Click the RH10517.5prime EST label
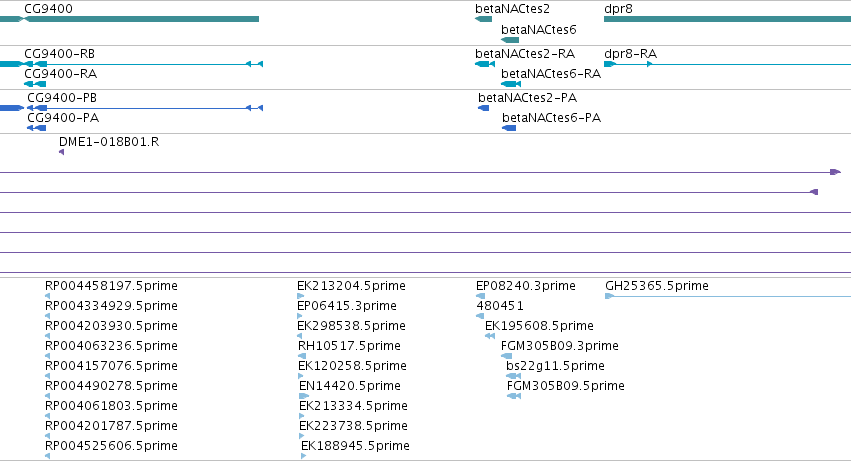The width and height of the screenshot is (851, 461). click(350, 345)
